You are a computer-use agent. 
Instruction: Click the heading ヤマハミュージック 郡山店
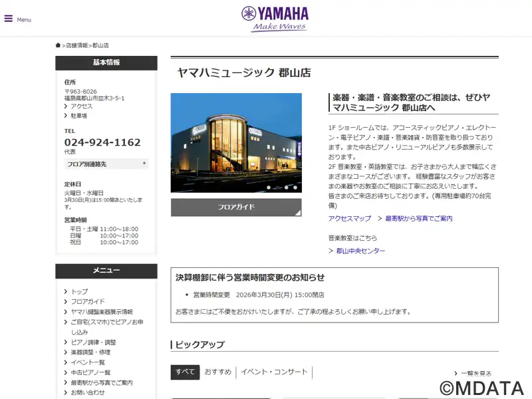click(244, 72)
